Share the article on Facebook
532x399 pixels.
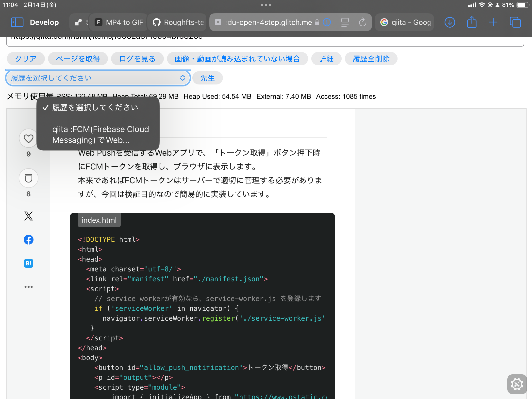pyautogui.click(x=29, y=239)
